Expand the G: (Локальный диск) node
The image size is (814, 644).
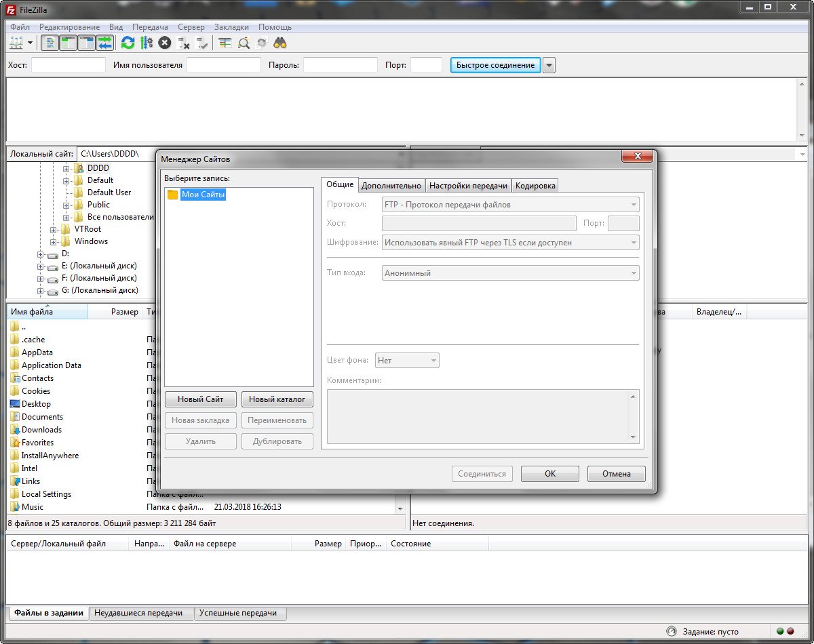point(41,290)
